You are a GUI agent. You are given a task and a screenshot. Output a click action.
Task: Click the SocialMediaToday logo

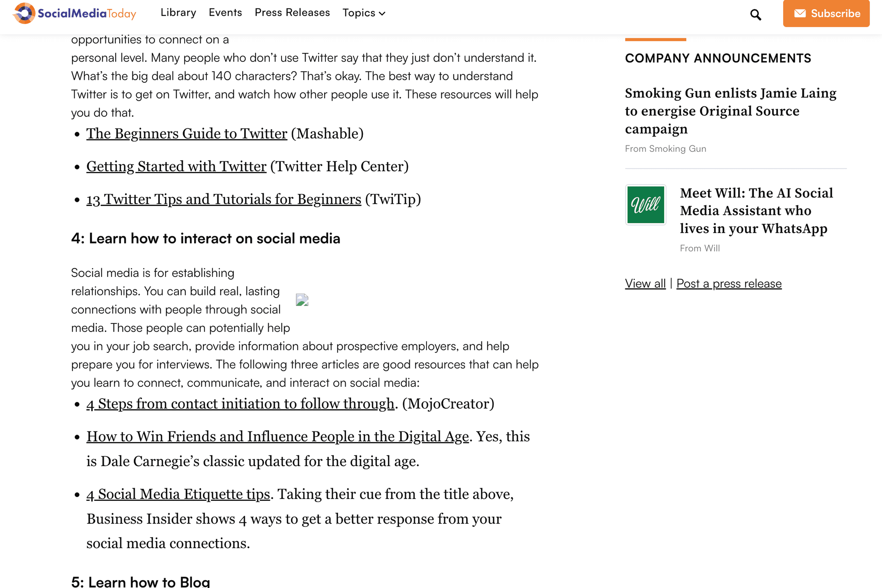(74, 14)
